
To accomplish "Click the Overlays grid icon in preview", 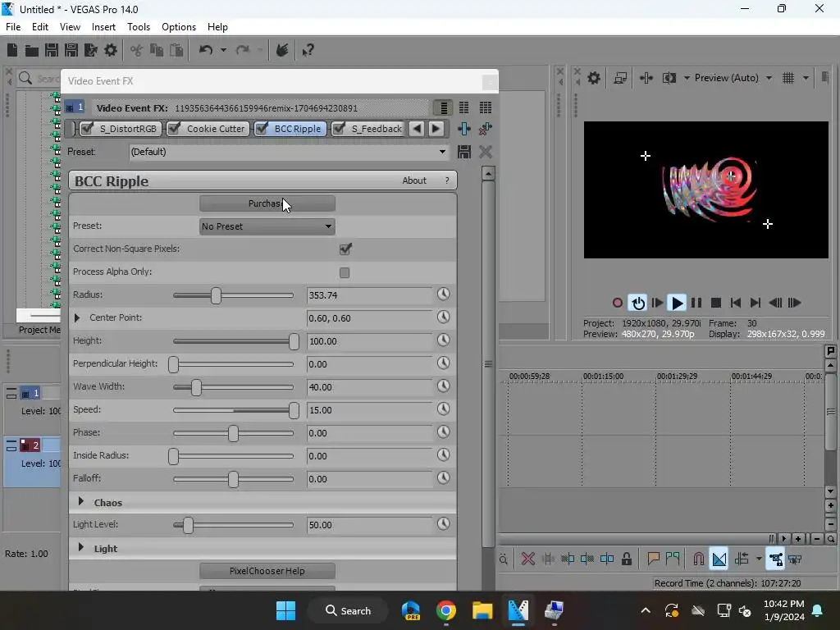I will (788, 78).
